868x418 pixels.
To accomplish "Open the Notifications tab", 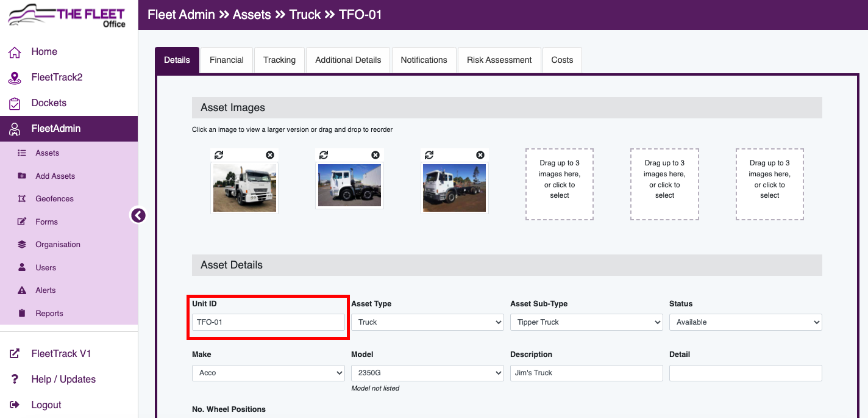I will (424, 60).
